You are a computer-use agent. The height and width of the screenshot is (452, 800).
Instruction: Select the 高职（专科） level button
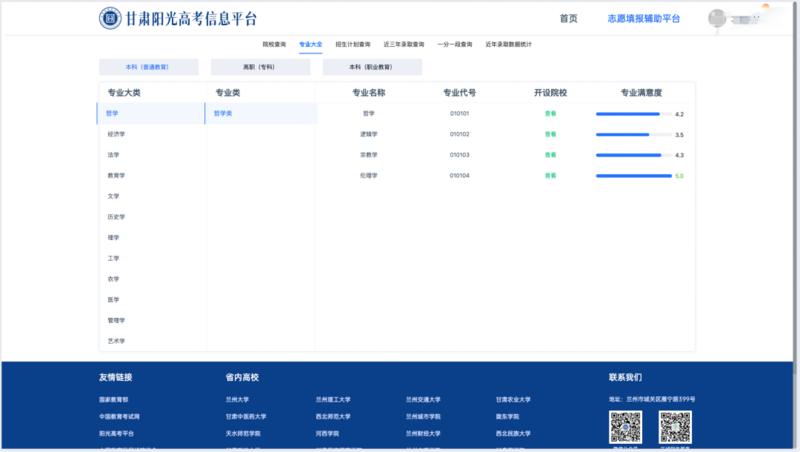point(260,67)
